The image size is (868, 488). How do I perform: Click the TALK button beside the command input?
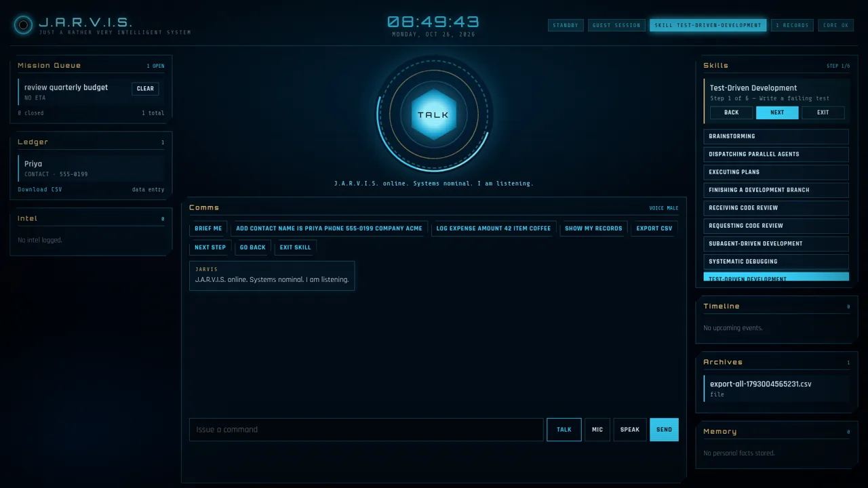tap(564, 430)
